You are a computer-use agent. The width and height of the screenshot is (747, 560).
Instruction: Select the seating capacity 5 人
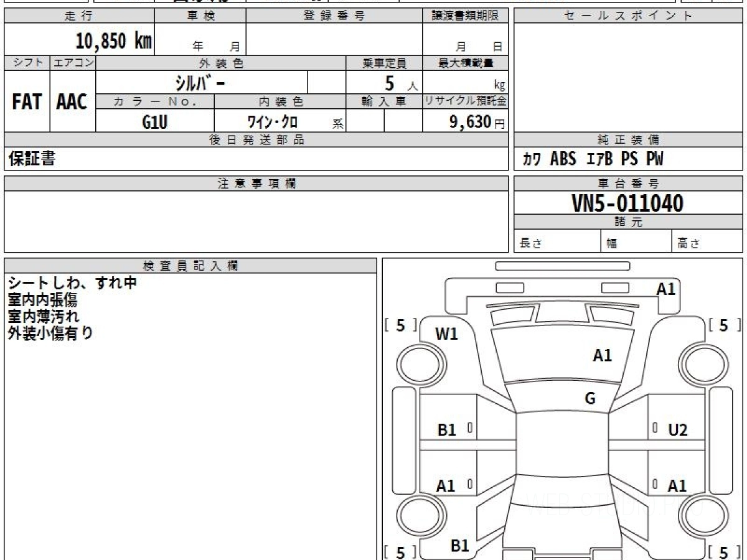[x=400, y=83]
